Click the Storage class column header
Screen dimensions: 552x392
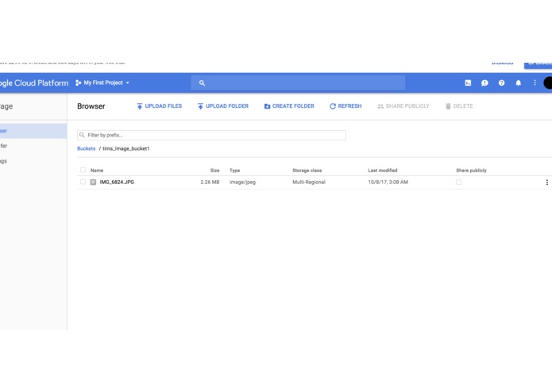307,171
